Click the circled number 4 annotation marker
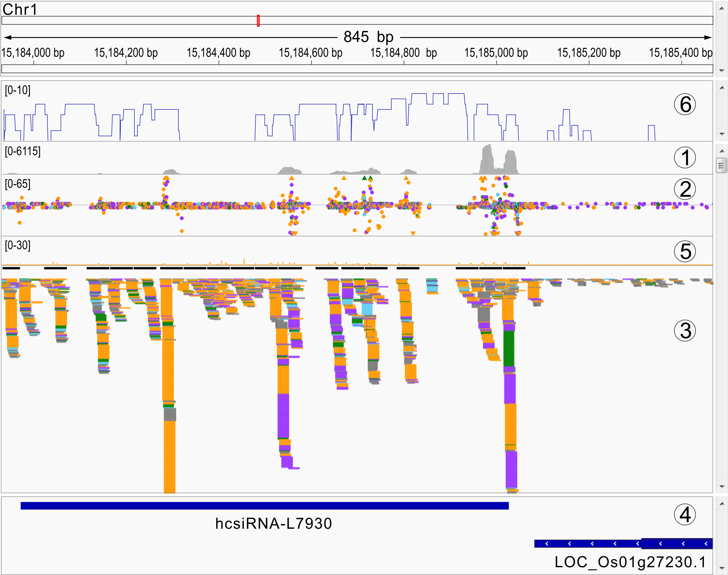The image size is (728, 575). pyautogui.click(x=685, y=515)
